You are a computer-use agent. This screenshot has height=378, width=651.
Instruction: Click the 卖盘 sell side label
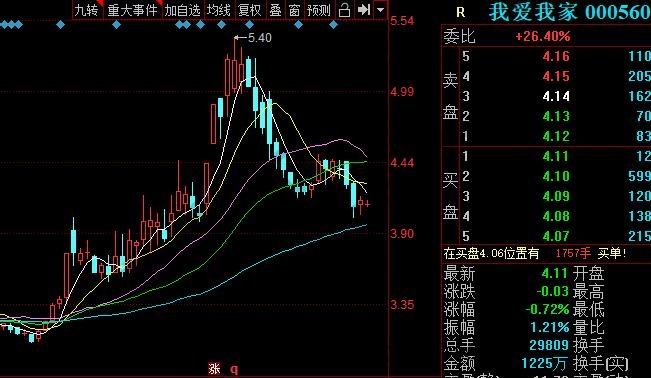(450, 96)
